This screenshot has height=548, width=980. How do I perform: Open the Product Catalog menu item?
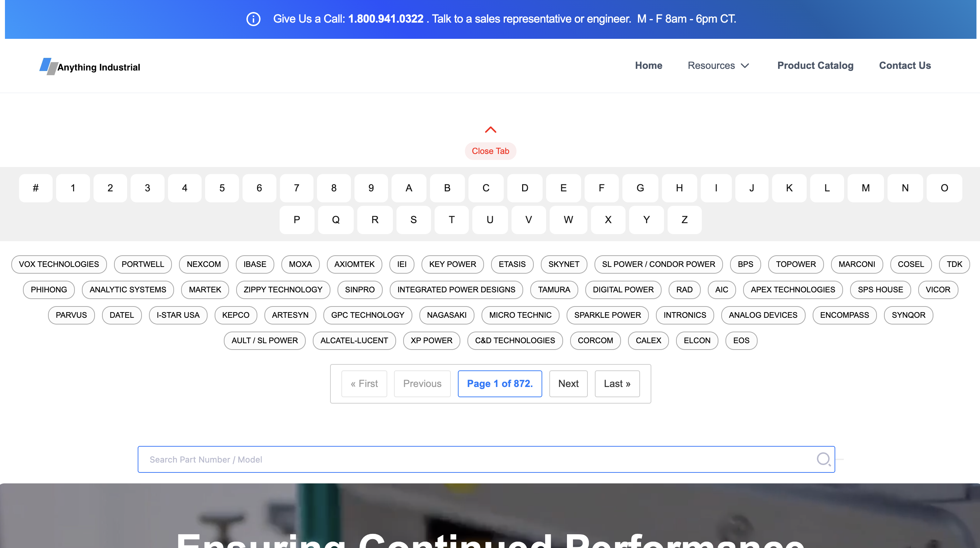[815, 65]
